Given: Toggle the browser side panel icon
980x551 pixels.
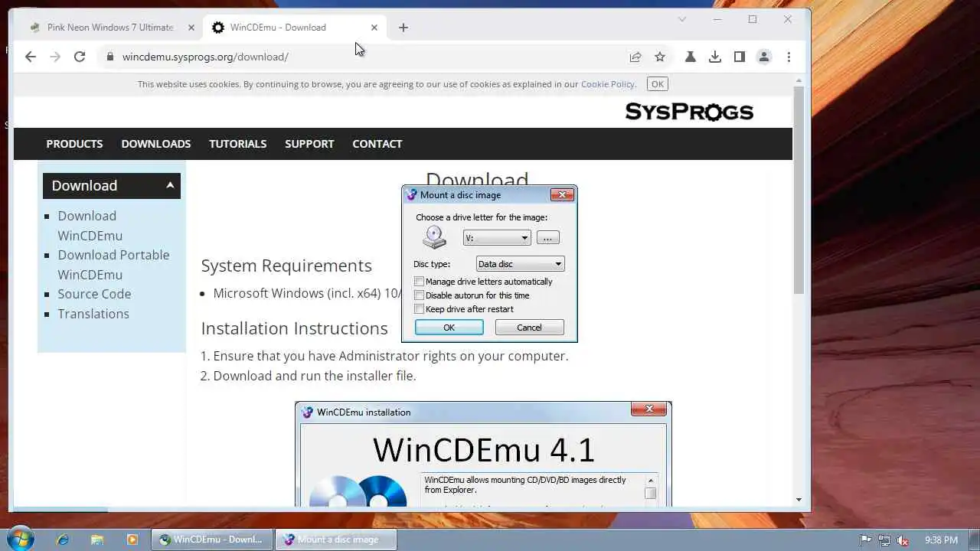Looking at the screenshot, I should pyautogui.click(x=740, y=57).
